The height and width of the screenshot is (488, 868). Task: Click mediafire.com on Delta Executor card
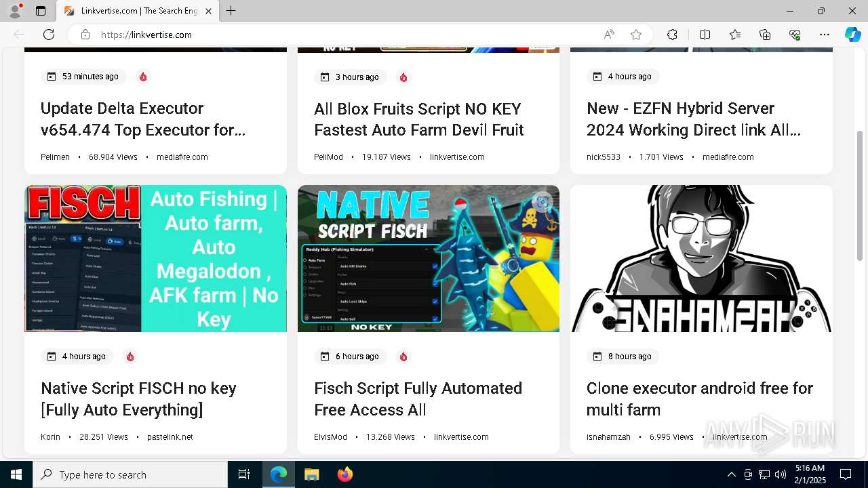pyautogui.click(x=182, y=157)
